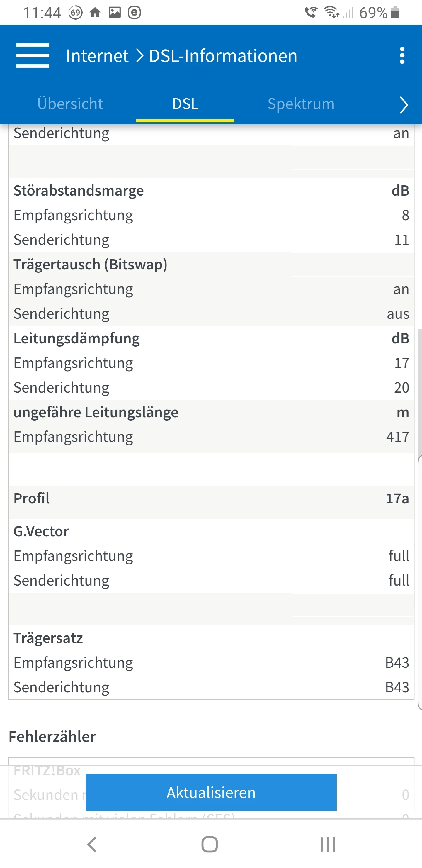
Task: Click the Internet breadcrumb title
Action: 97,56
